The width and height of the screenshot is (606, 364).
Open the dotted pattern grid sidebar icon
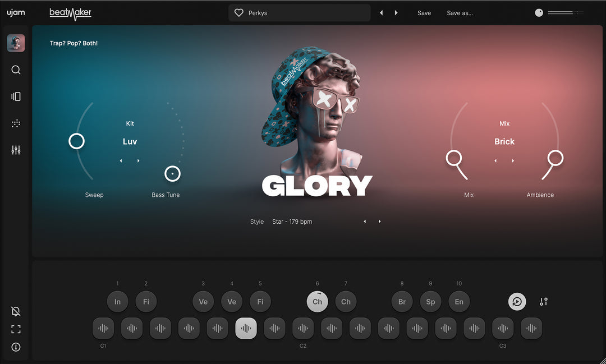tap(16, 123)
